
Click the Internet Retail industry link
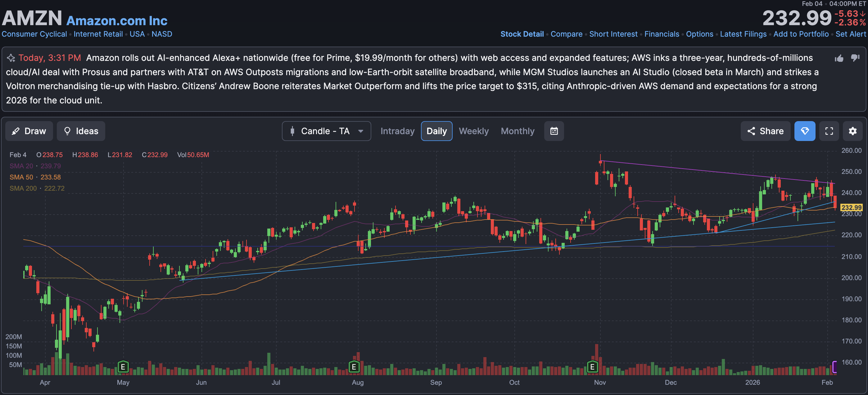[x=98, y=34]
